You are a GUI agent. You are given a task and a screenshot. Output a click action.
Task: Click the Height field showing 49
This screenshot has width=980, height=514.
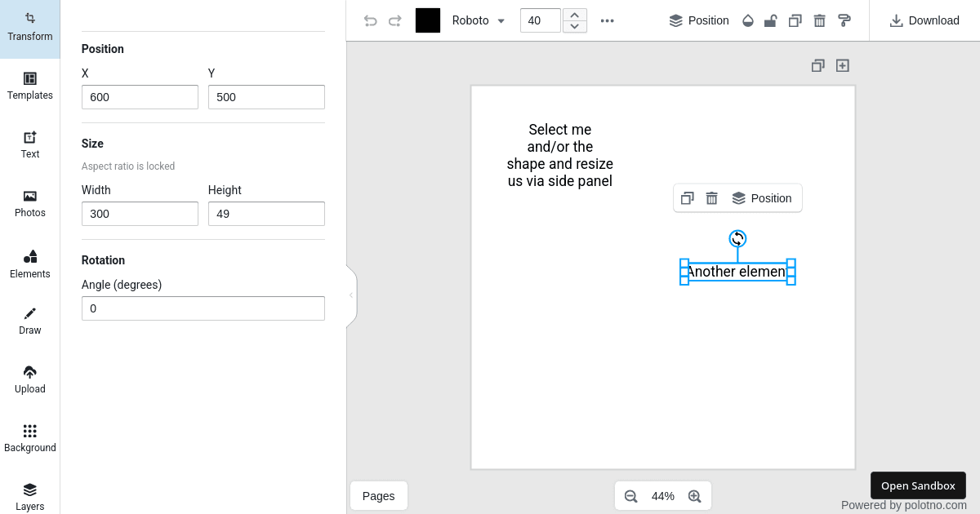266,214
